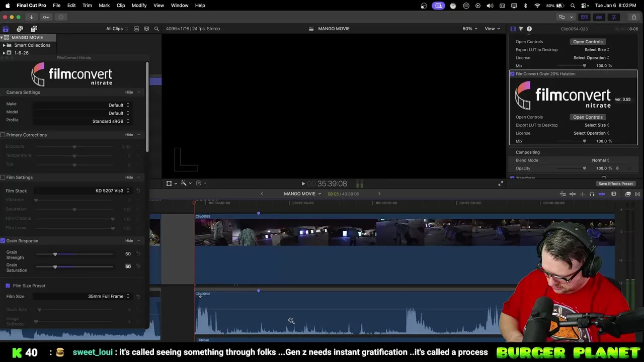Disable FilmConvert Grain 20% Halation effect
Viewport: 644px width, 362px height.
512,74
